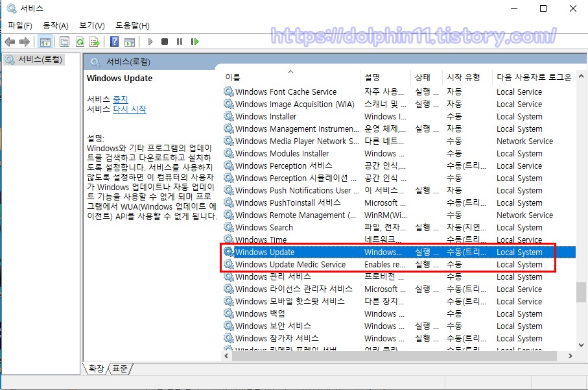Click gear icon of Windows Modules Installer
Image resolution: width=588 pixels, height=390 pixels.
[x=229, y=153]
